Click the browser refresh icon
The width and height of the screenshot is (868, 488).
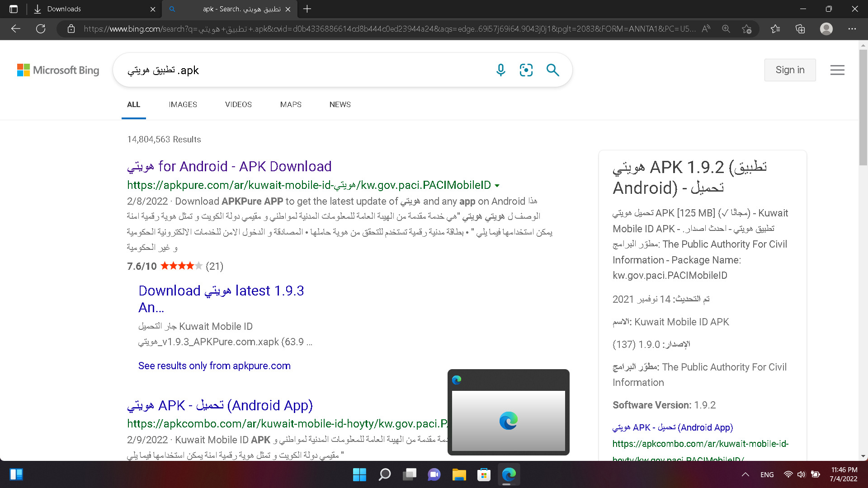click(41, 29)
